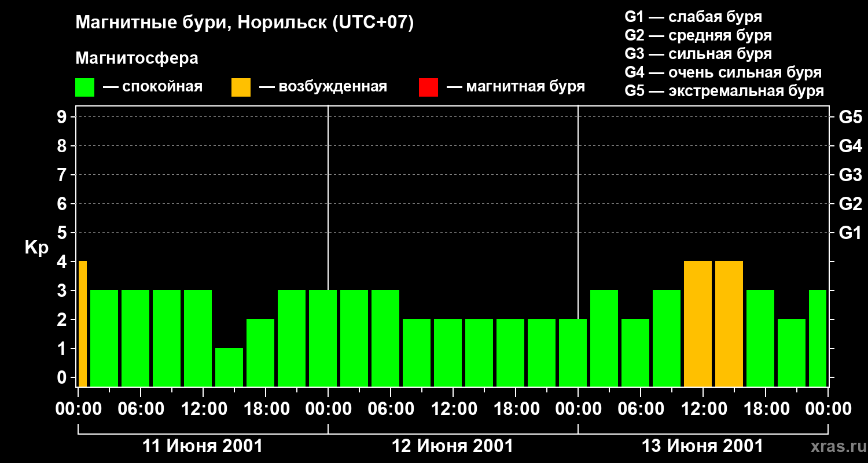Click the G4 tick label on right axis
Viewport: 868px width, 463px height.
click(x=850, y=146)
